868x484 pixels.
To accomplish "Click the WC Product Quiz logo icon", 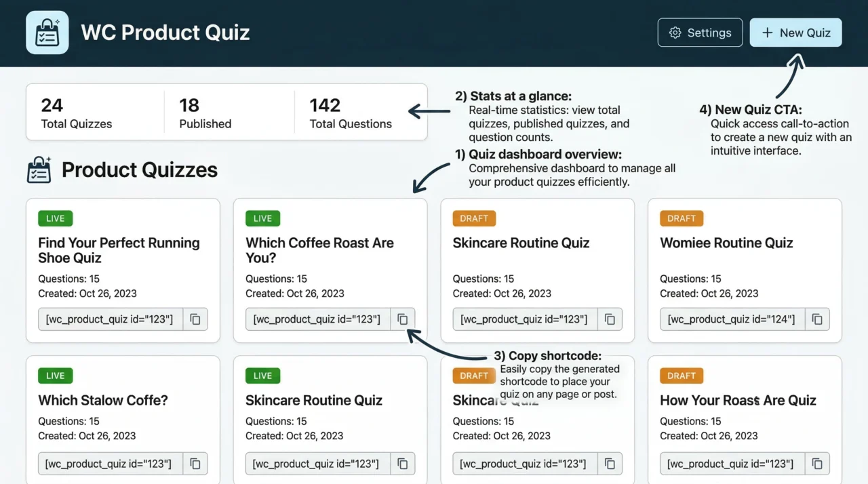I will click(x=47, y=33).
